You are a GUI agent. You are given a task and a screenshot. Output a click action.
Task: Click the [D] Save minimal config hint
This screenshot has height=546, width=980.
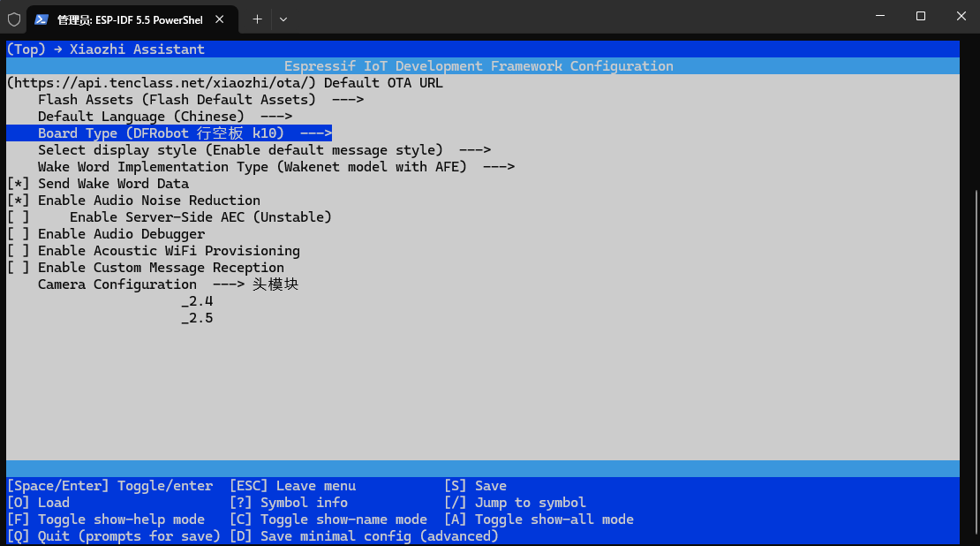(x=364, y=536)
